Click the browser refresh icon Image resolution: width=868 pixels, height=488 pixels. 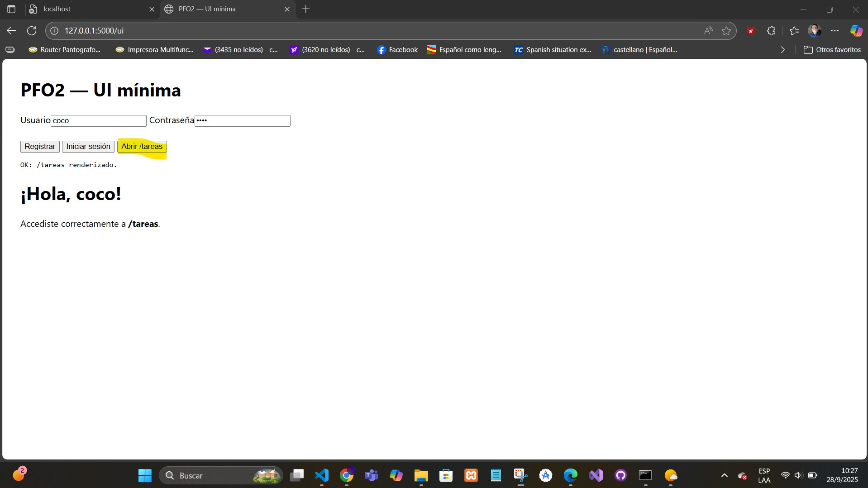point(32,31)
